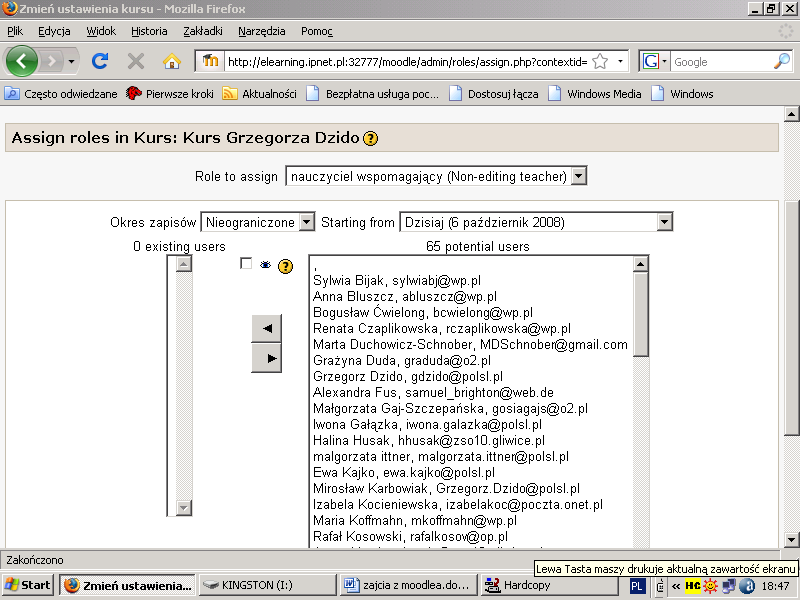Screen dimensions: 800x600
Task: Click existing users list scroll down arrow
Action: [x=184, y=508]
